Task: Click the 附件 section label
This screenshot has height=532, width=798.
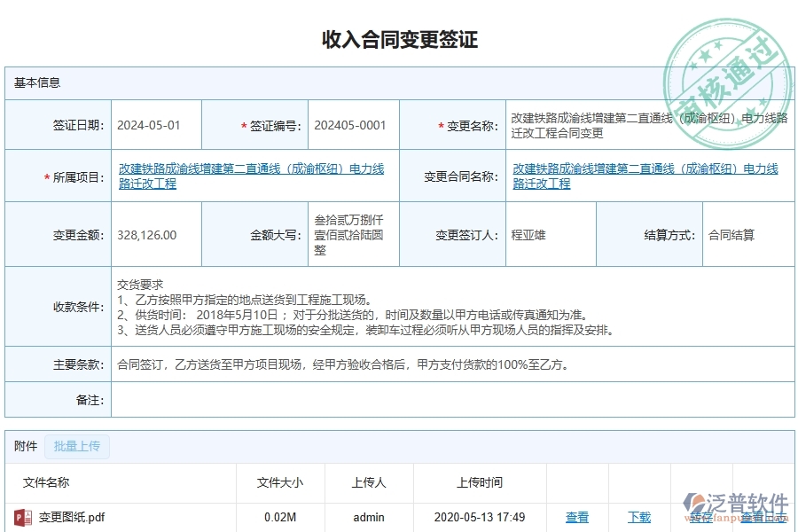Action: click(x=24, y=446)
